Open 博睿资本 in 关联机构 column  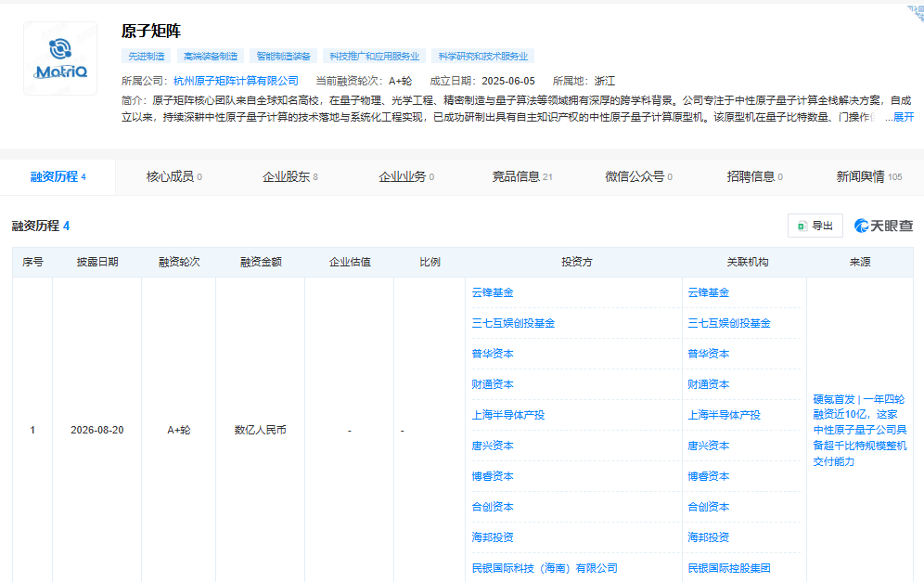(x=709, y=476)
